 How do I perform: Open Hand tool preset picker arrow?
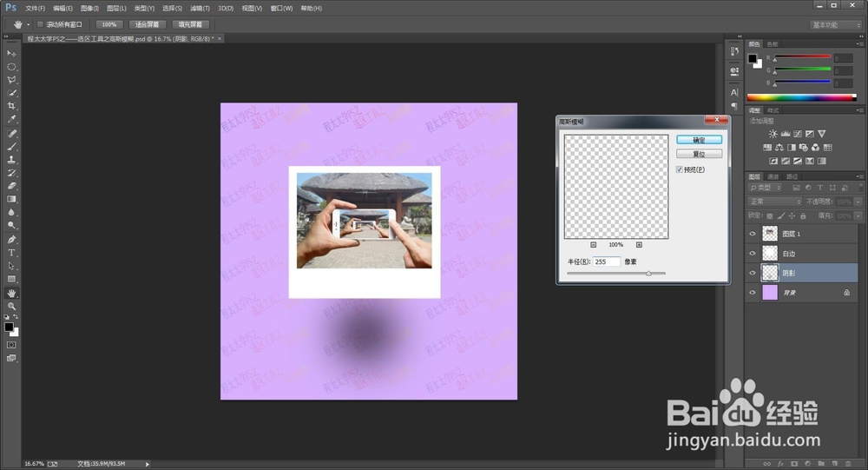(x=29, y=24)
